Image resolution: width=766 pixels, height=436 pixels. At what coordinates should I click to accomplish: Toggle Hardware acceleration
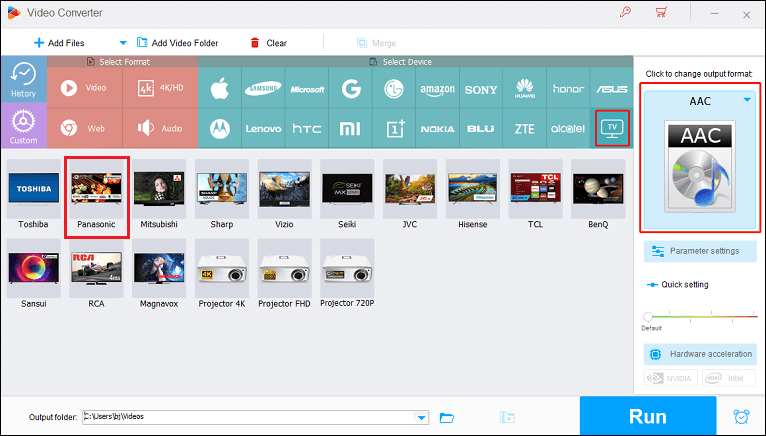(x=700, y=354)
